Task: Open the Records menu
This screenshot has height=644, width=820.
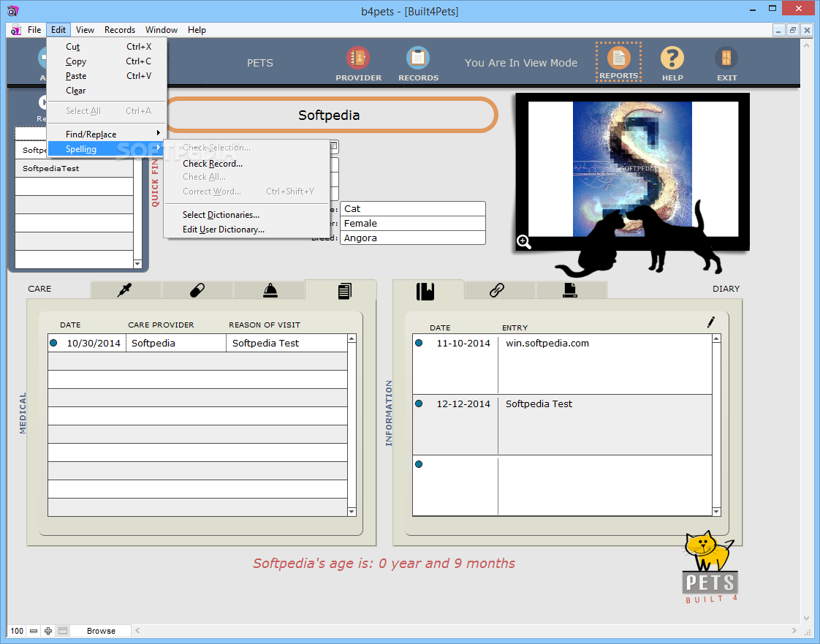Action: coord(120,30)
